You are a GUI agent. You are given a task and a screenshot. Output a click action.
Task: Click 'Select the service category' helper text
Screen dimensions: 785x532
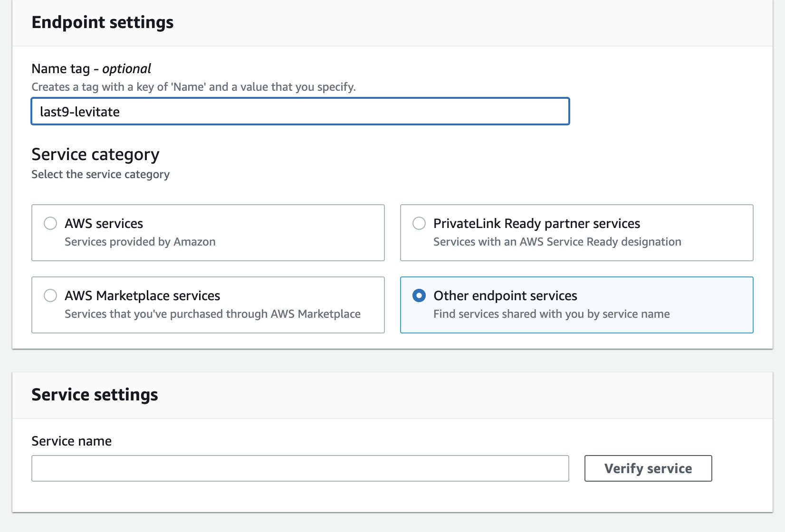point(100,174)
